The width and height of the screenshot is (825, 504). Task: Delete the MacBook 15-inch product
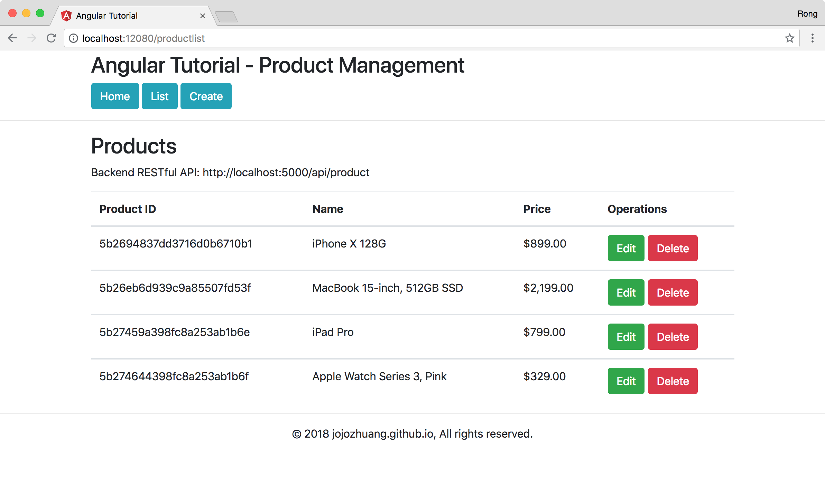click(x=673, y=292)
